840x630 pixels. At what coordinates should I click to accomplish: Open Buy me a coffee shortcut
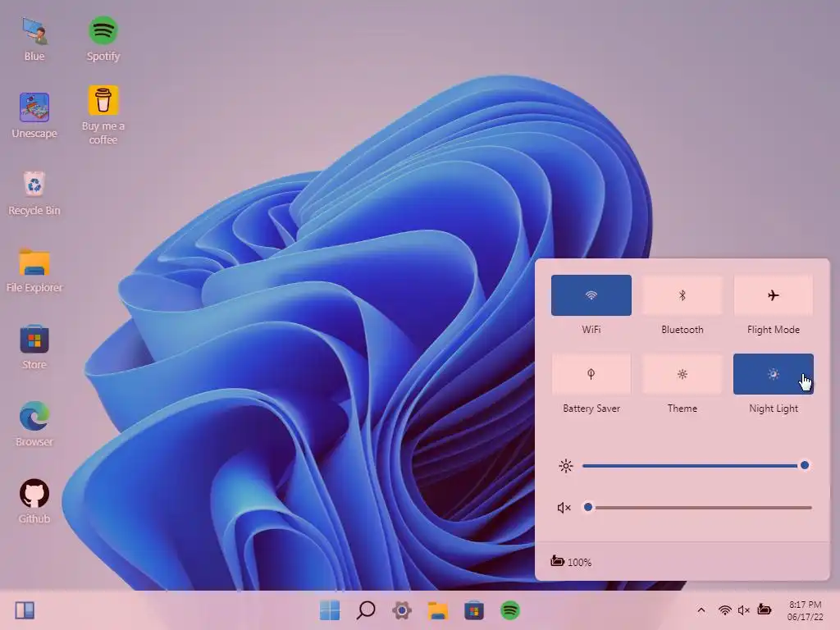point(103,115)
